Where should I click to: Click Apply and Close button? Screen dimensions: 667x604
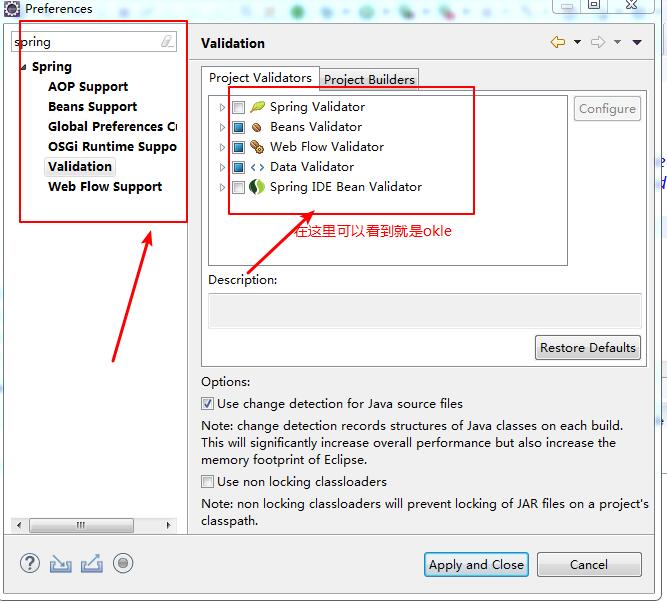pyautogui.click(x=476, y=565)
